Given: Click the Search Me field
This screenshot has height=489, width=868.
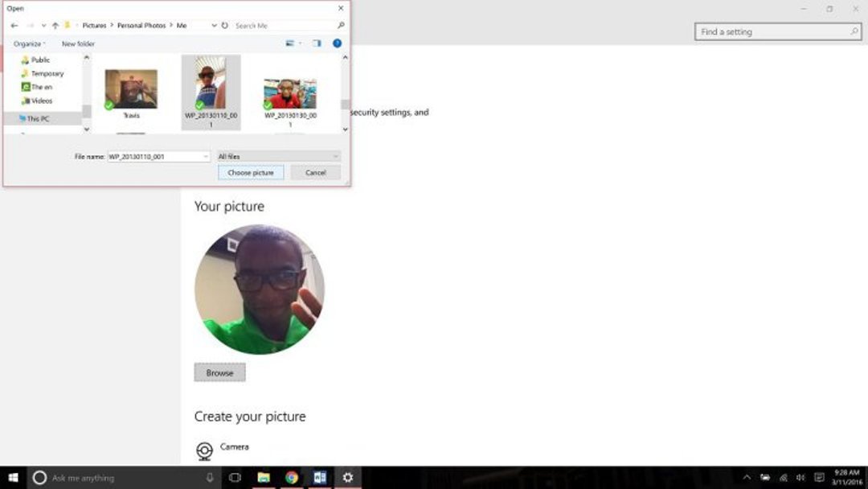Looking at the screenshot, I should pyautogui.click(x=284, y=26).
